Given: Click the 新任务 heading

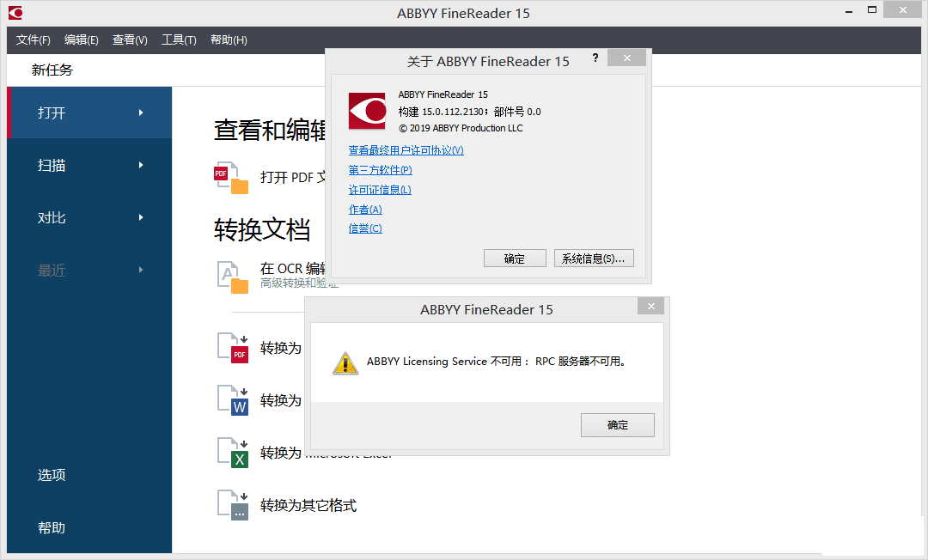Looking at the screenshot, I should (52, 70).
